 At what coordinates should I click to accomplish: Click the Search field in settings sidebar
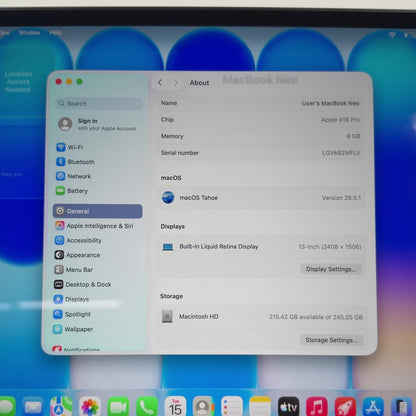coord(99,103)
